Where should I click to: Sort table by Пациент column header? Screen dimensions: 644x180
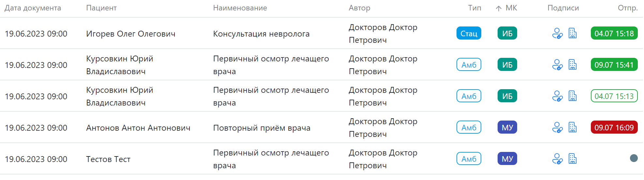click(101, 8)
